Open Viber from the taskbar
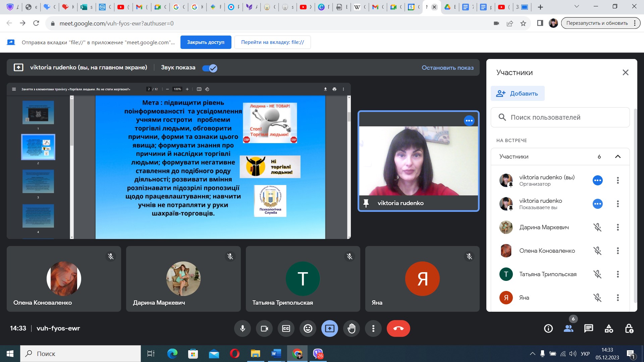This screenshot has width=644, height=362. [318, 354]
